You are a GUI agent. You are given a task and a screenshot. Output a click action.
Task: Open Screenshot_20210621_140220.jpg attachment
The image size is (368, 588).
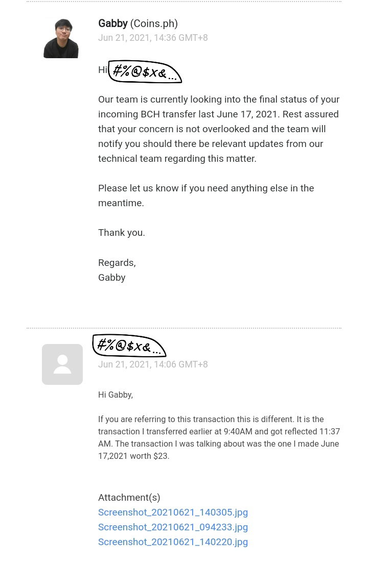coord(173,542)
